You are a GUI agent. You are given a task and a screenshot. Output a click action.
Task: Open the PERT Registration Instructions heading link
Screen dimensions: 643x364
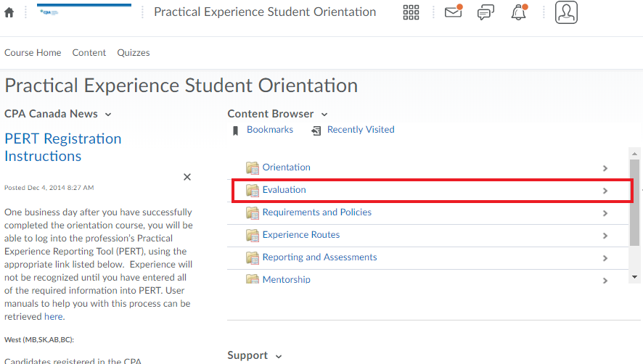click(x=62, y=148)
